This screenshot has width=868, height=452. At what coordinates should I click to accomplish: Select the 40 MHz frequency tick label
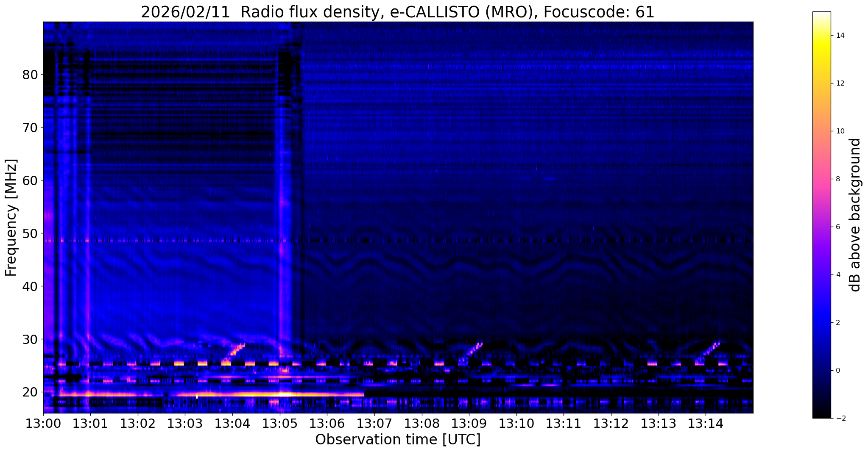pyautogui.click(x=30, y=286)
